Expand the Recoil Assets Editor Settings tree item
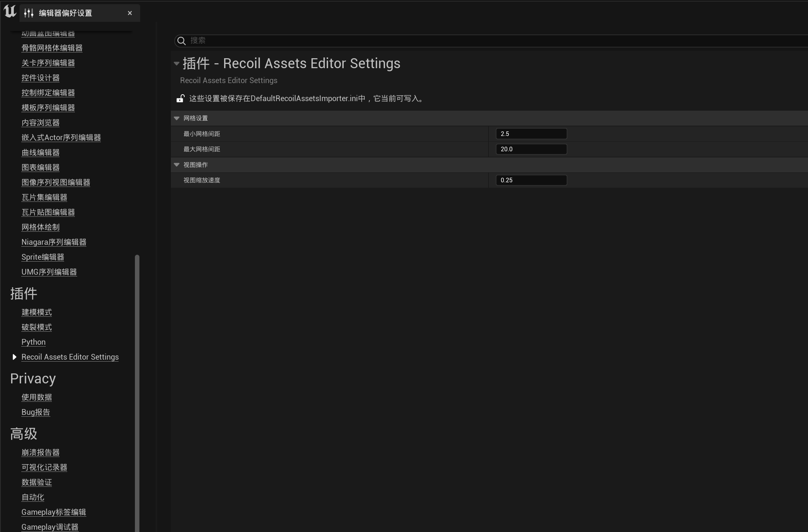Image resolution: width=808 pixels, height=532 pixels. pyautogui.click(x=14, y=357)
